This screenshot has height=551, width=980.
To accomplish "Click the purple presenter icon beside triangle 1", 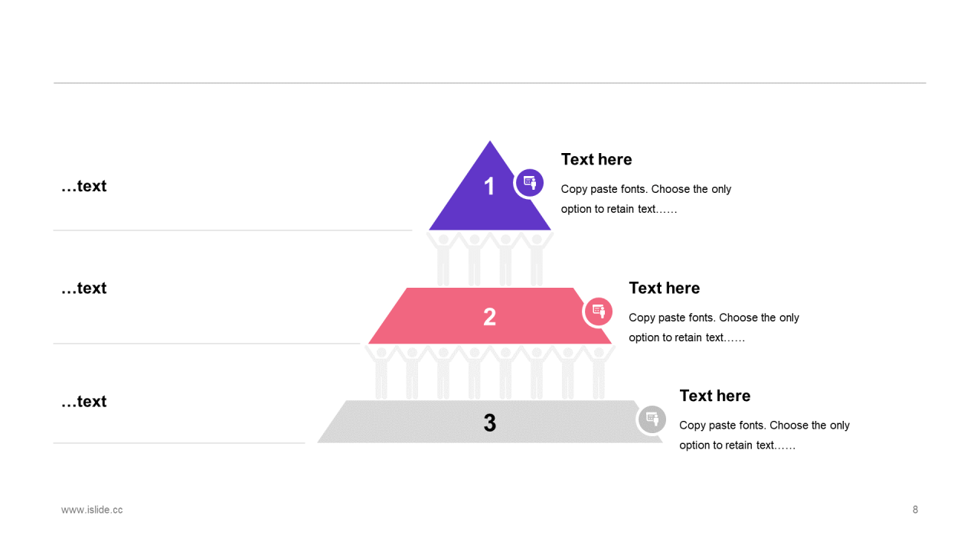I will click(x=528, y=183).
